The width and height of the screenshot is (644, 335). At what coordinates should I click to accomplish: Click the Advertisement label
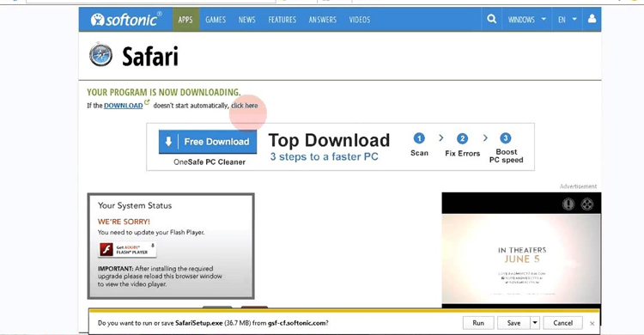[x=578, y=186]
